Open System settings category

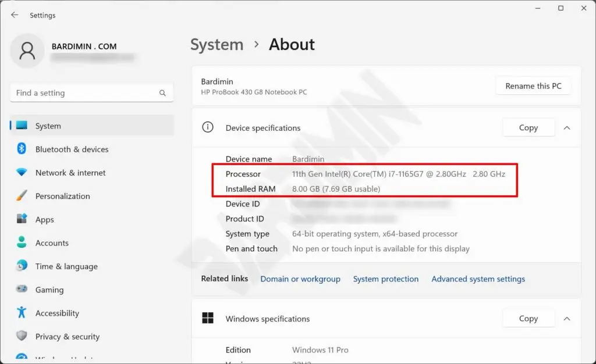[92, 126]
